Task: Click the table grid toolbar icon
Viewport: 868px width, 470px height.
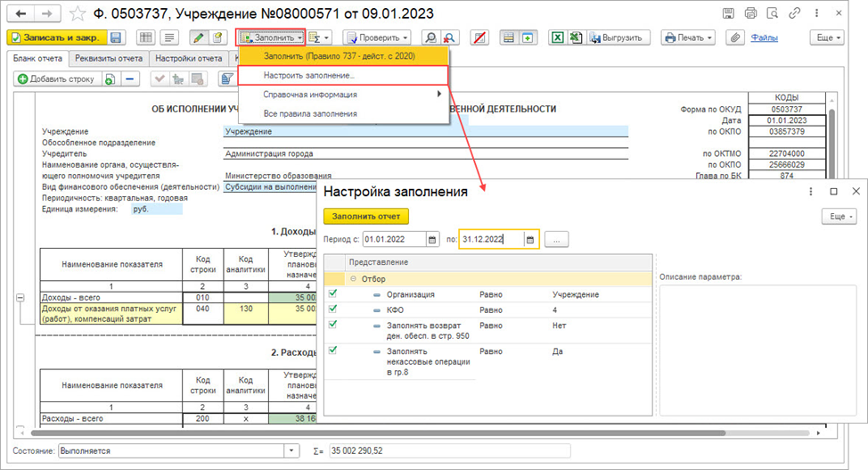Action: [146, 37]
